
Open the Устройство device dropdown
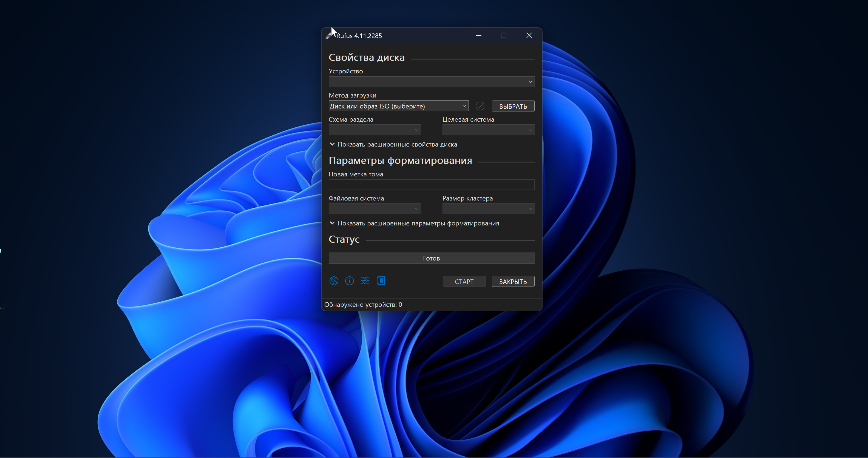[432, 82]
